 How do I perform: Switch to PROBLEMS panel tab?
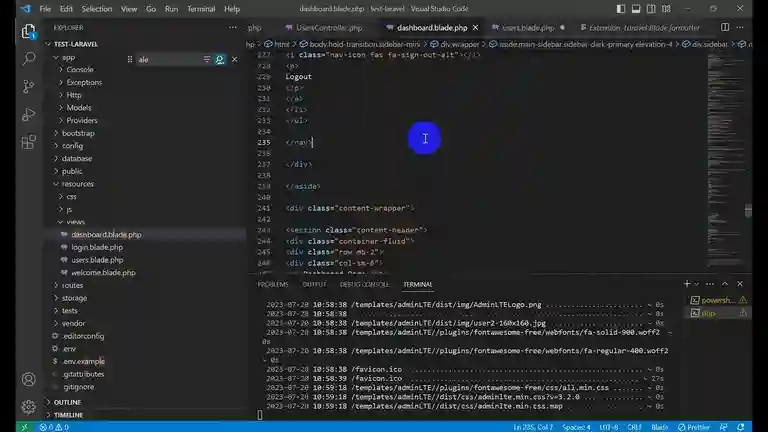coord(273,285)
